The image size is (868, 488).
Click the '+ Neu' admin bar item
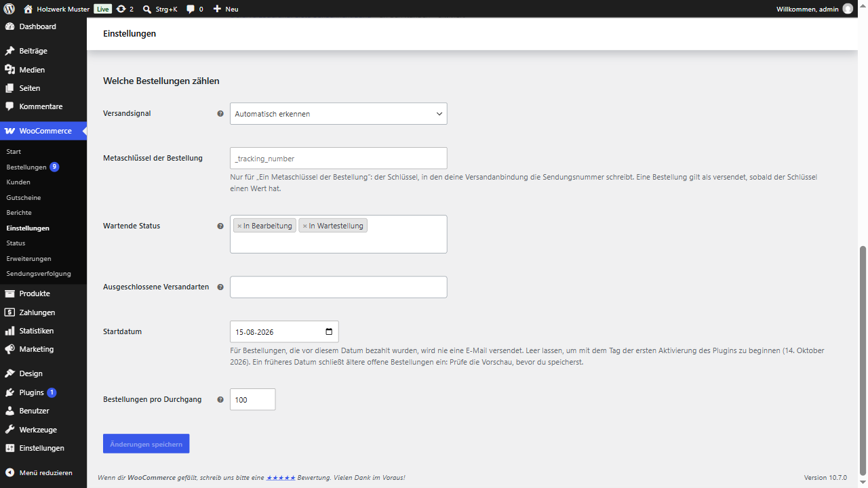(226, 9)
